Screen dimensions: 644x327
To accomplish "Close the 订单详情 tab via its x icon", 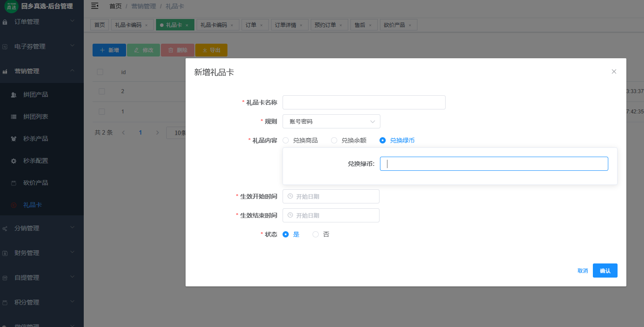I will click(x=301, y=25).
